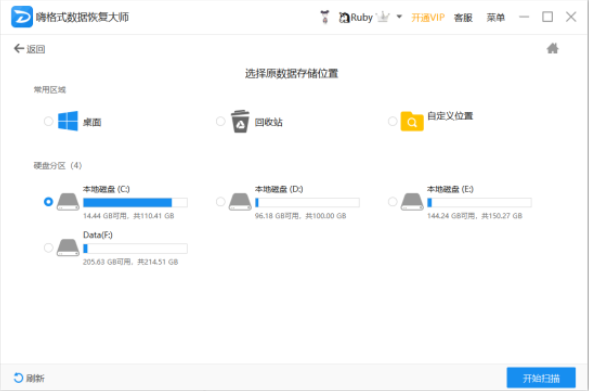Image resolution: width=589 pixels, height=391 pixels.
Task: Click the 硬盘分区 (4) heading
Action: [57, 166]
